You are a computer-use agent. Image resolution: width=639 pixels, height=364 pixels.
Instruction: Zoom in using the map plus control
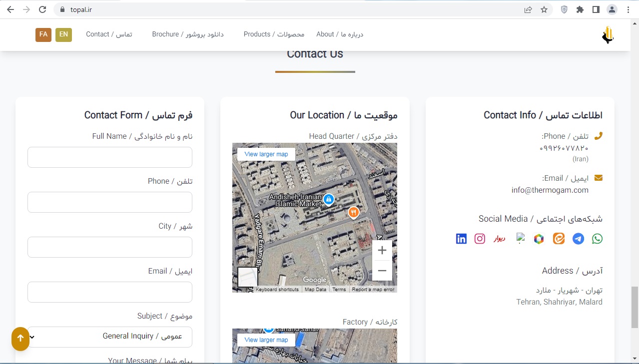coord(382,250)
